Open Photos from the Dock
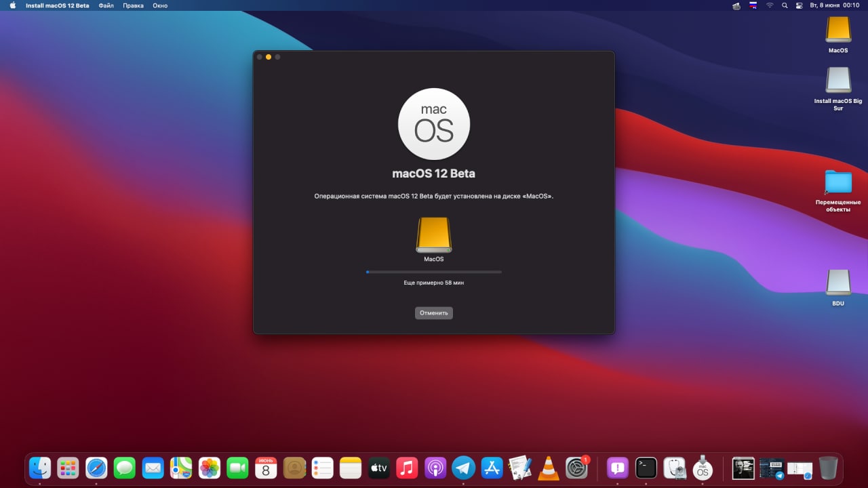Screen dimensions: 868x488 click(x=210, y=468)
